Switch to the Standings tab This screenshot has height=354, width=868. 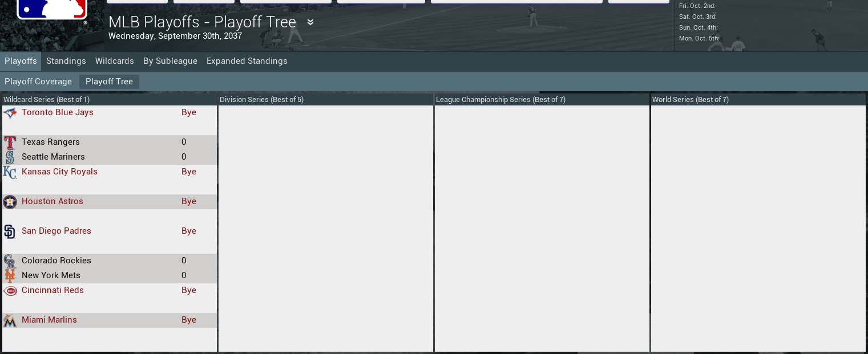point(66,61)
